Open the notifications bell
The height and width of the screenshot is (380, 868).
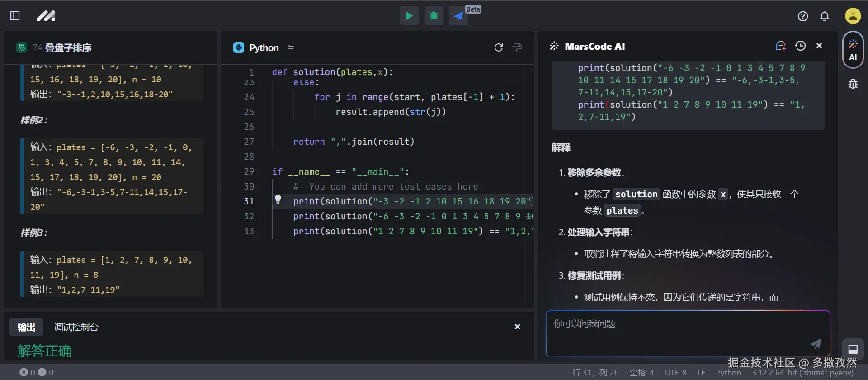(x=825, y=16)
